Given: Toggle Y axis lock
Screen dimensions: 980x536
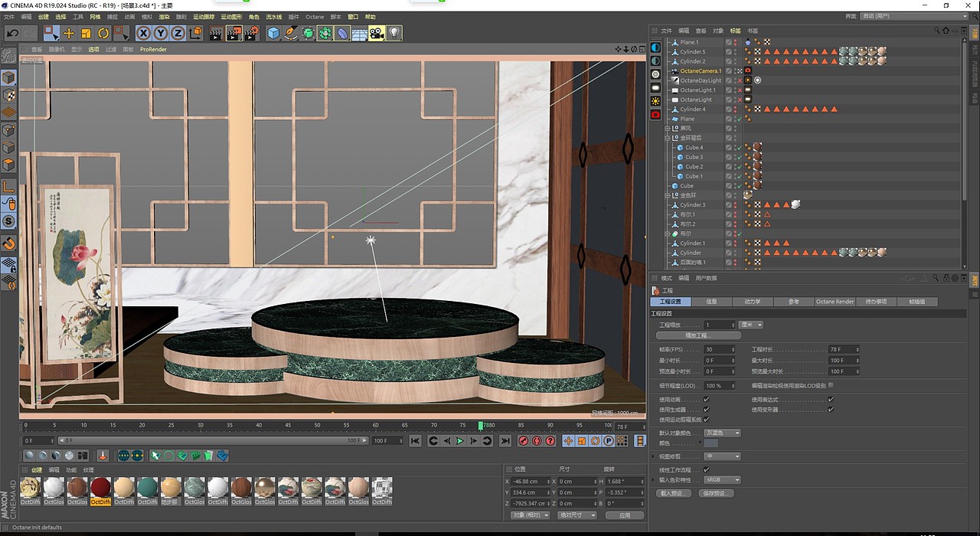Looking at the screenshot, I should point(161,33).
